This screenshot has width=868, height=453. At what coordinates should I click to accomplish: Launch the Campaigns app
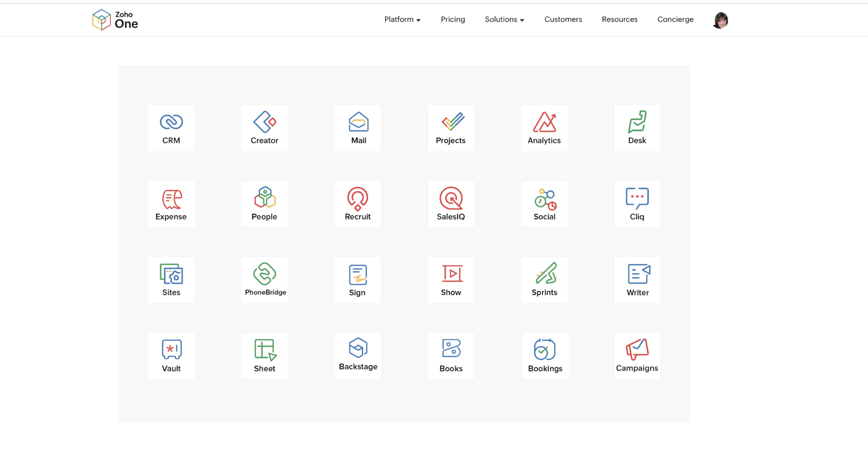click(637, 355)
